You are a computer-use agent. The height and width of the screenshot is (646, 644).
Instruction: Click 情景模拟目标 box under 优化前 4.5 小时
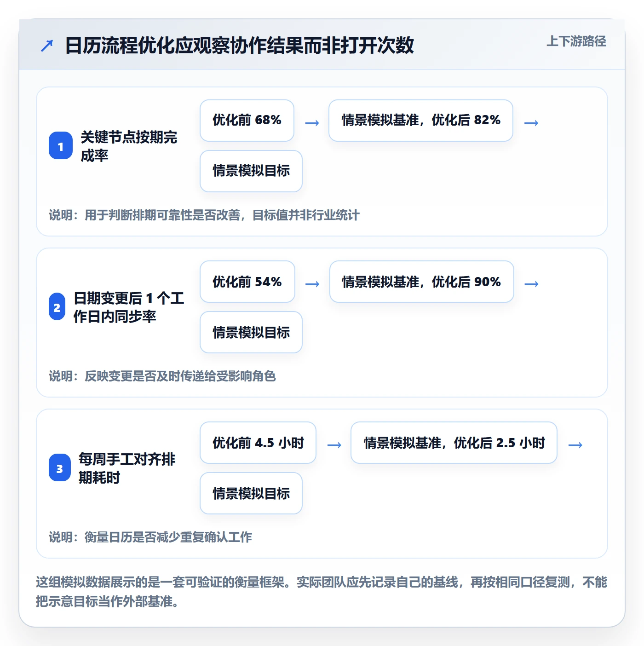pyautogui.click(x=251, y=493)
